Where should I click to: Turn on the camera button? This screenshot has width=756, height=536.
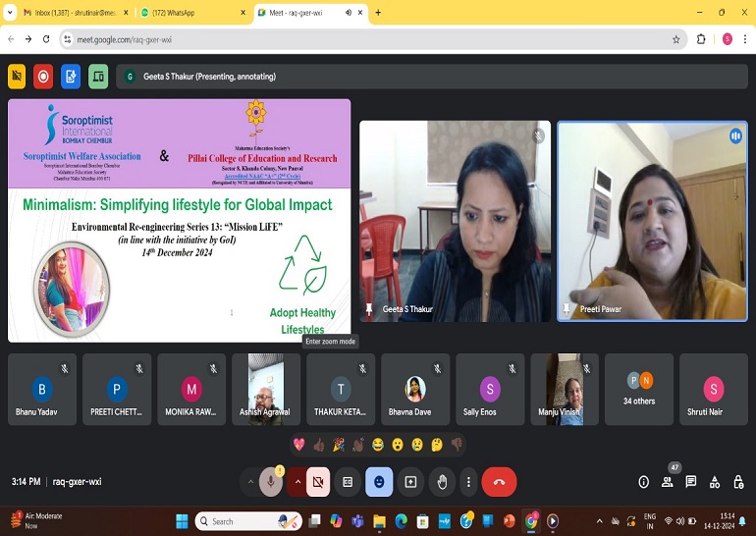pyautogui.click(x=318, y=482)
